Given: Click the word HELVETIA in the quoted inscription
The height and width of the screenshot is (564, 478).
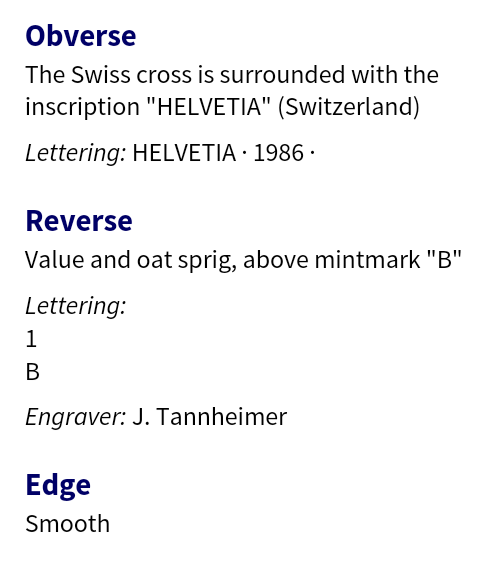Looking at the screenshot, I should (209, 106).
